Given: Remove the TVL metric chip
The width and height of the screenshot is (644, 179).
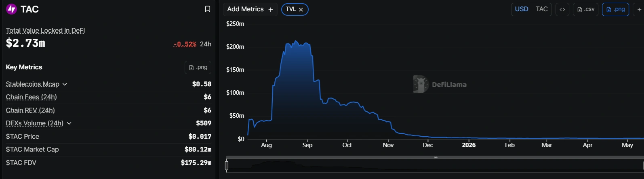Looking at the screenshot, I should point(301,10).
